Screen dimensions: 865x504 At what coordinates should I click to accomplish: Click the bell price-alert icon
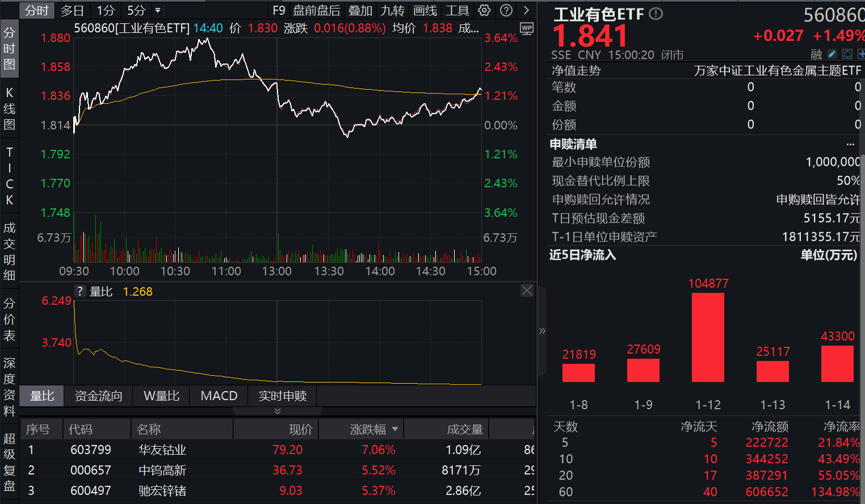click(847, 53)
